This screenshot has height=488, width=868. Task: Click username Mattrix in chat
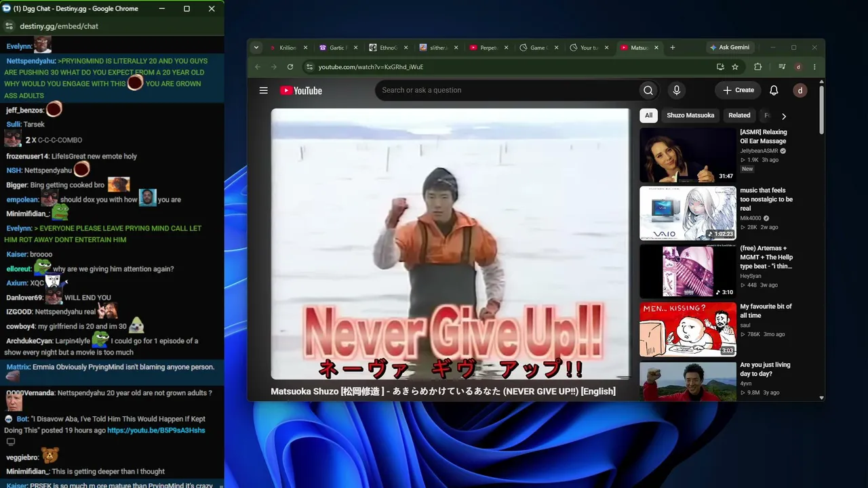point(17,367)
